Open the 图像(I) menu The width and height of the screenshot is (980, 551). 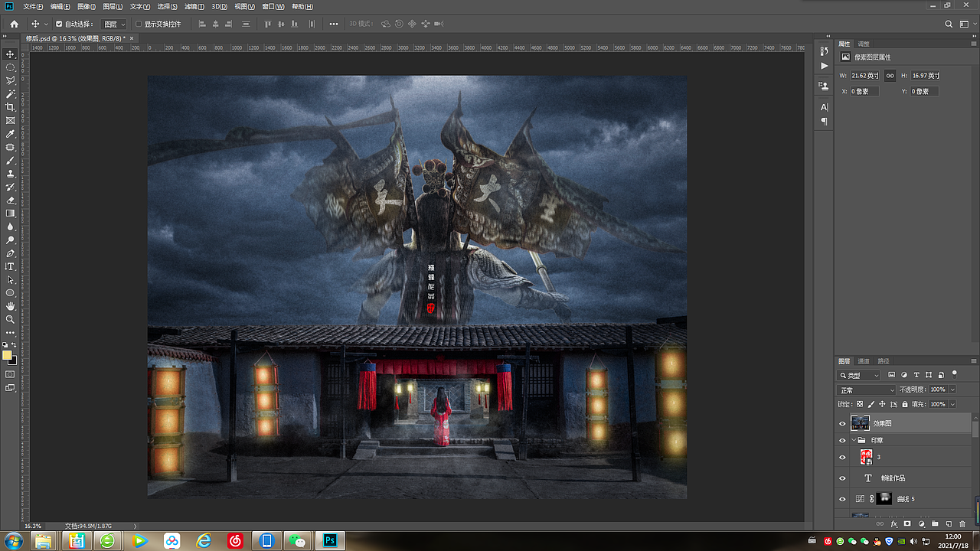(x=87, y=6)
